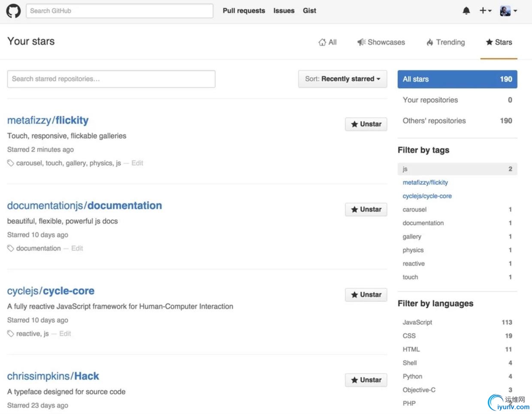Image resolution: width=532 pixels, height=414 pixels.
Task: Open the cyclejs/cycle-core repository link
Action: coord(51,291)
